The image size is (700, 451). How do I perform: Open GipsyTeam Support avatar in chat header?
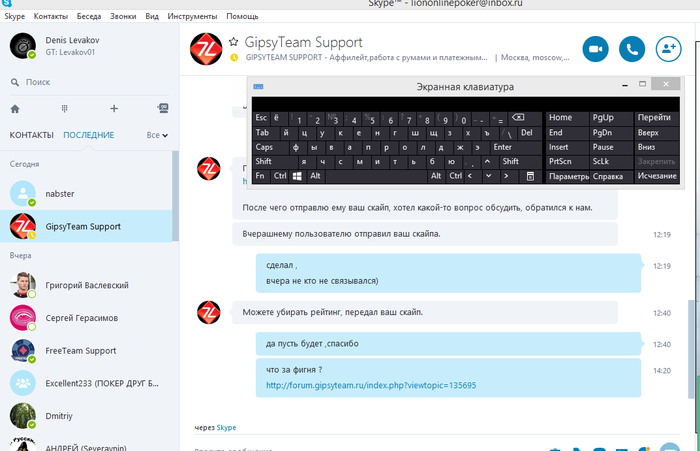206,49
